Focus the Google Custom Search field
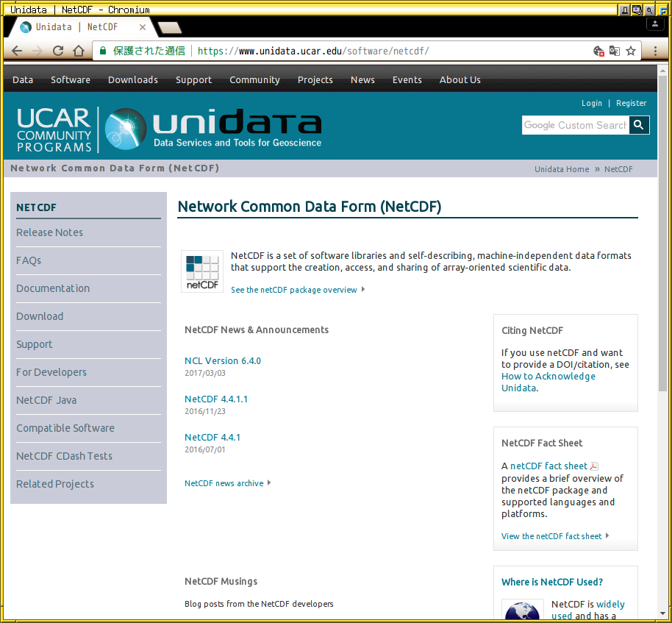Viewport: 672px width, 623px height. 576,125
